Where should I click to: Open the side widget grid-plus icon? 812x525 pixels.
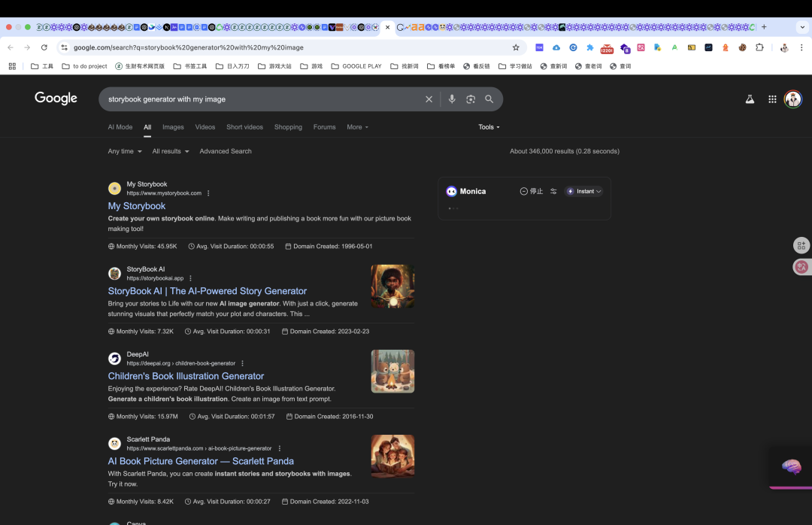(801, 245)
